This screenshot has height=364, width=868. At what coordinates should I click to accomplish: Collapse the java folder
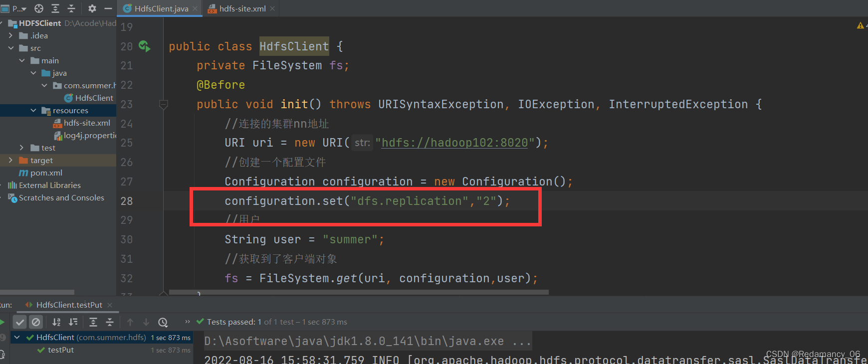click(x=33, y=73)
